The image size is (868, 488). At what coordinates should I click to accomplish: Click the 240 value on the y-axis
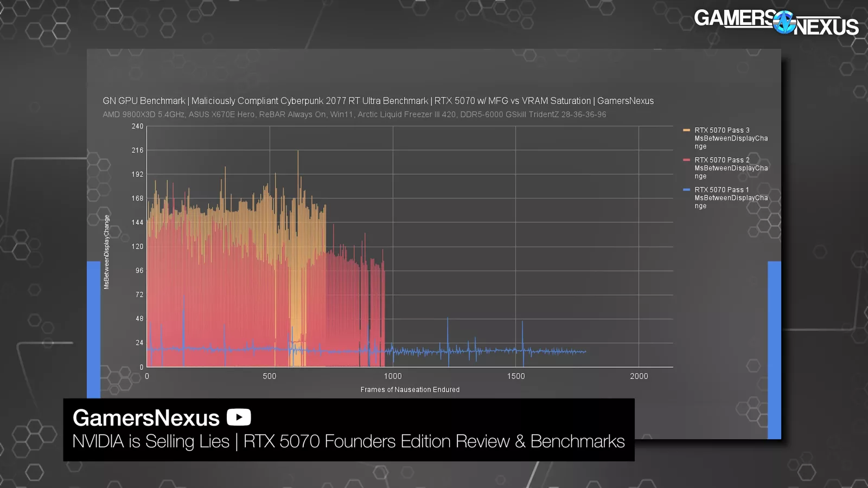(137, 126)
